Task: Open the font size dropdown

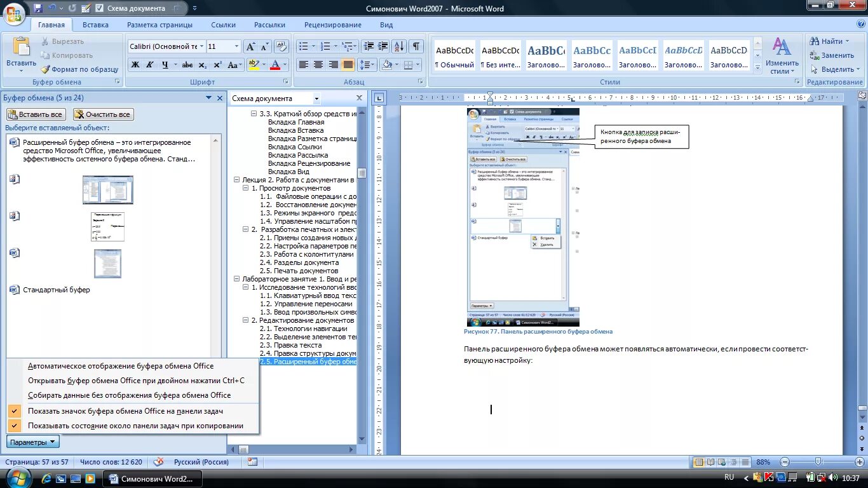Action: [236, 46]
